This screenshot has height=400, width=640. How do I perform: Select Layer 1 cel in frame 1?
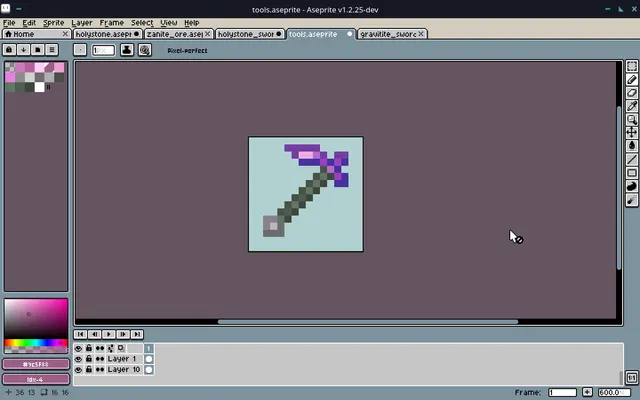pos(149,359)
